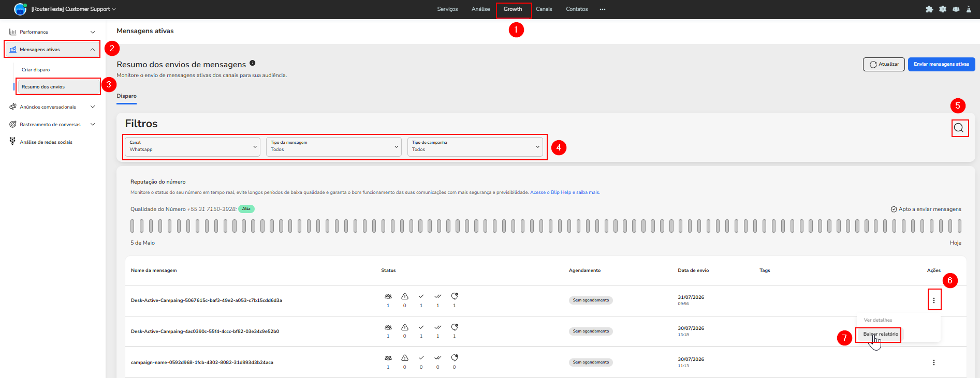Click the Apto a enviar mensagens status
980x378 pixels.
pos(926,209)
